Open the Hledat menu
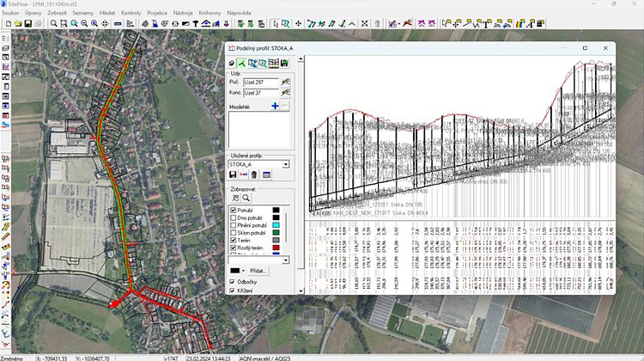Screen dimensions: 644x361 tap(106, 13)
